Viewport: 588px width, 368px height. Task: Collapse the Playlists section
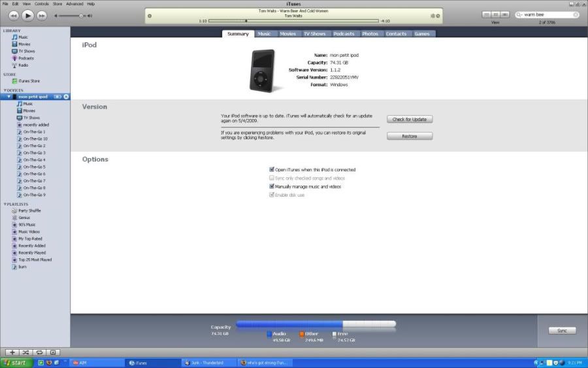point(5,205)
